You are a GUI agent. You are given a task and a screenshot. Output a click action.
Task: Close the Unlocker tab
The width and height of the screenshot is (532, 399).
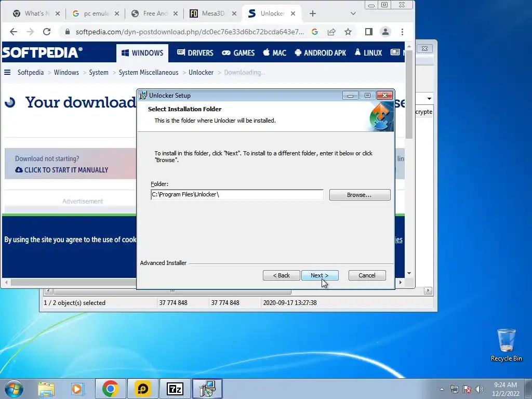pyautogui.click(x=293, y=14)
